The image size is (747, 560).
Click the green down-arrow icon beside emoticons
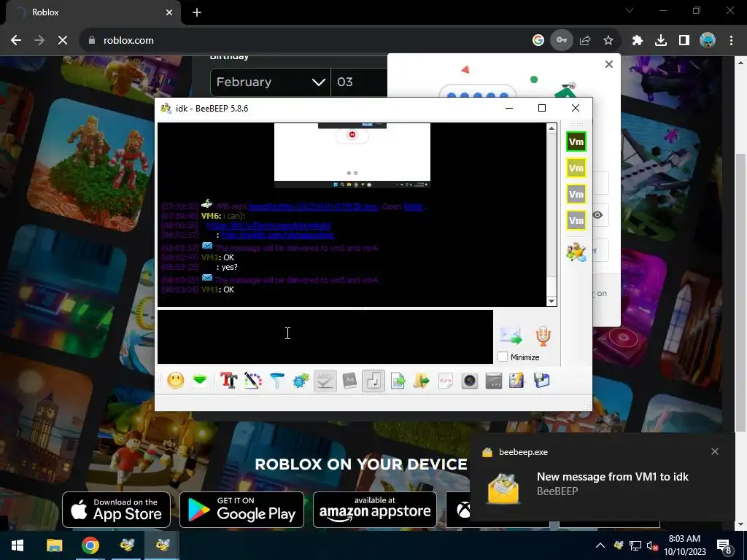click(200, 381)
